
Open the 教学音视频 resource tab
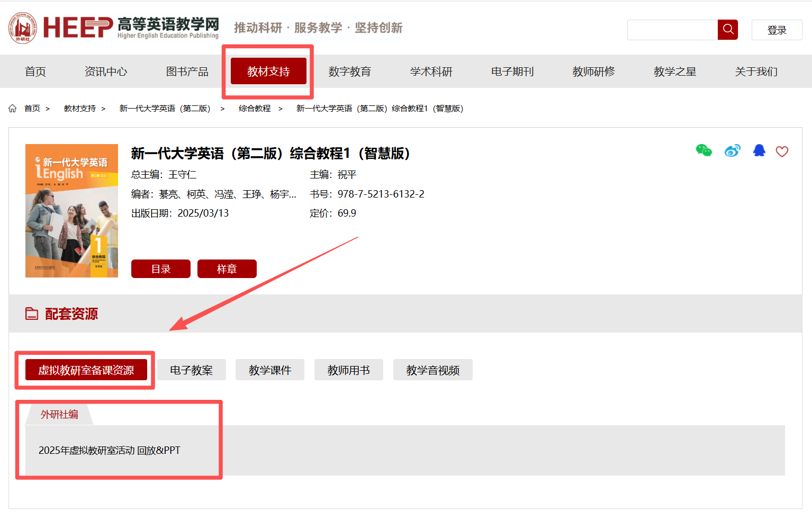[x=432, y=370]
